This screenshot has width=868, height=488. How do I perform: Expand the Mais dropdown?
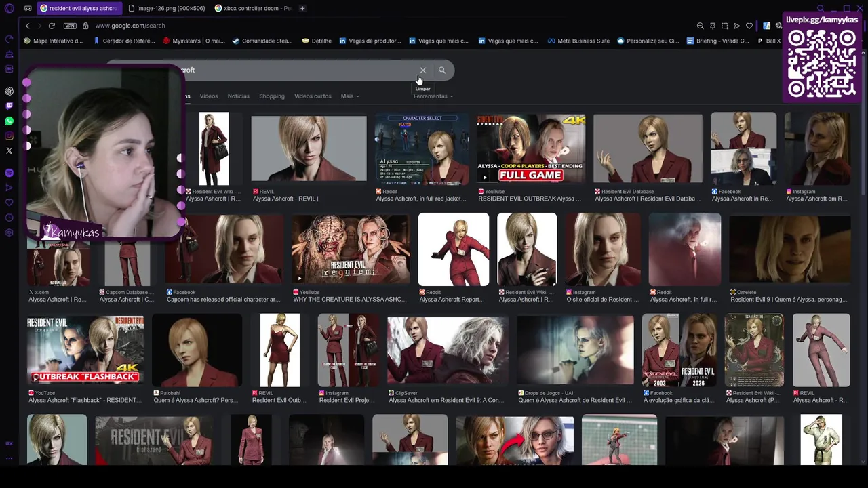(350, 96)
